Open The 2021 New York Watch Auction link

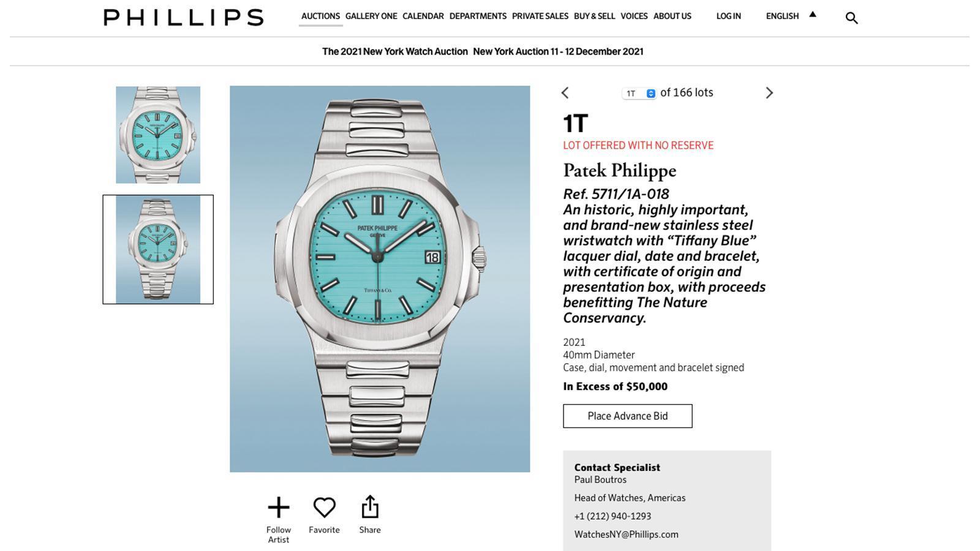(x=395, y=51)
